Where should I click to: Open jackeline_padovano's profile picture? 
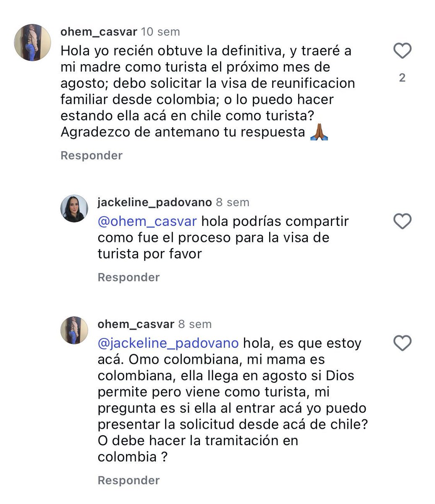tap(74, 208)
